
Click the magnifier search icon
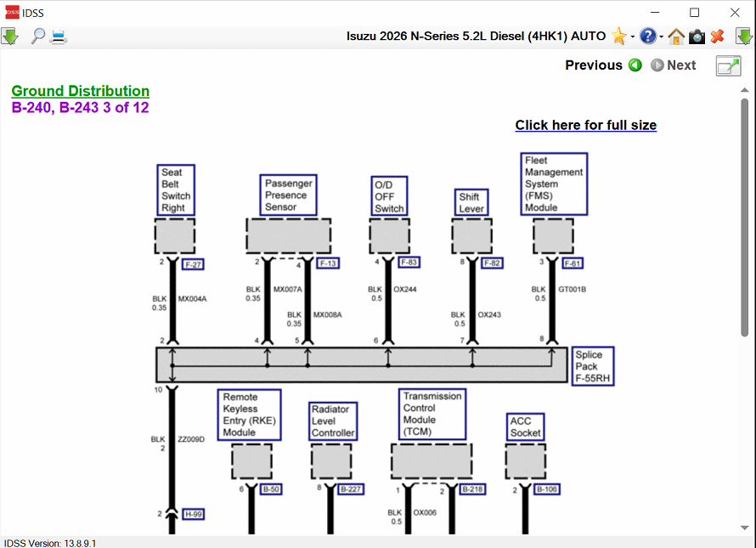(x=37, y=36)
